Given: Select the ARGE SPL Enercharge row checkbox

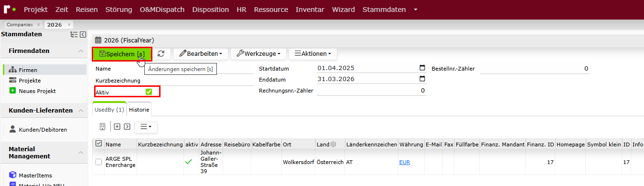Looking at the screenshot, I should point(99,162).
